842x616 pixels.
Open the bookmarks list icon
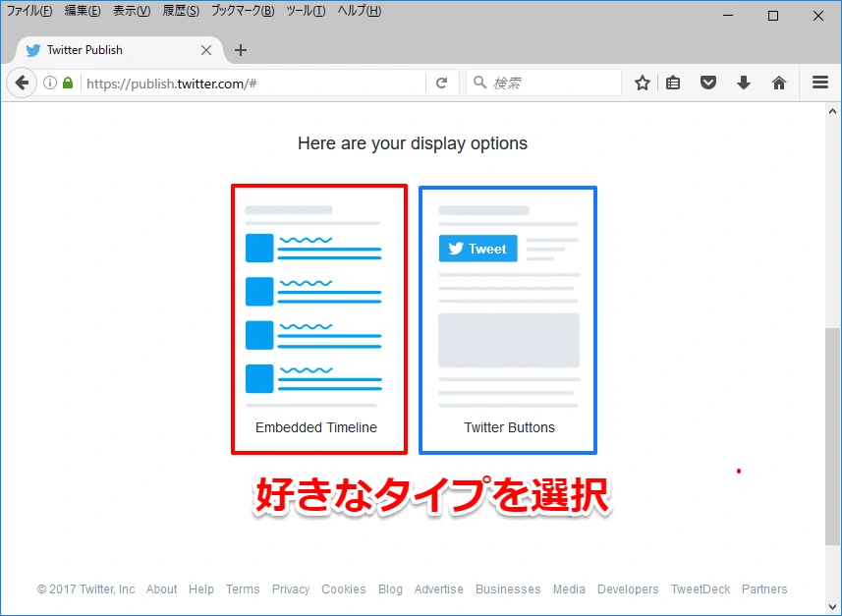click(673, 84)
